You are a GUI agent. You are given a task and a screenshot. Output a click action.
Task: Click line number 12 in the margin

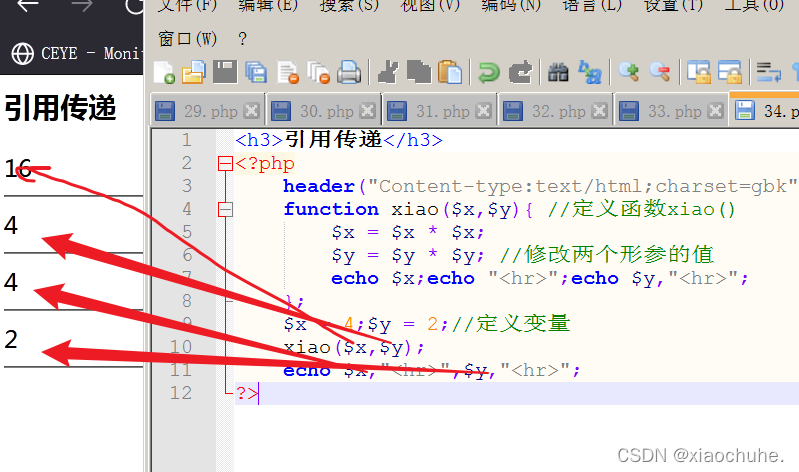(181, 393)
